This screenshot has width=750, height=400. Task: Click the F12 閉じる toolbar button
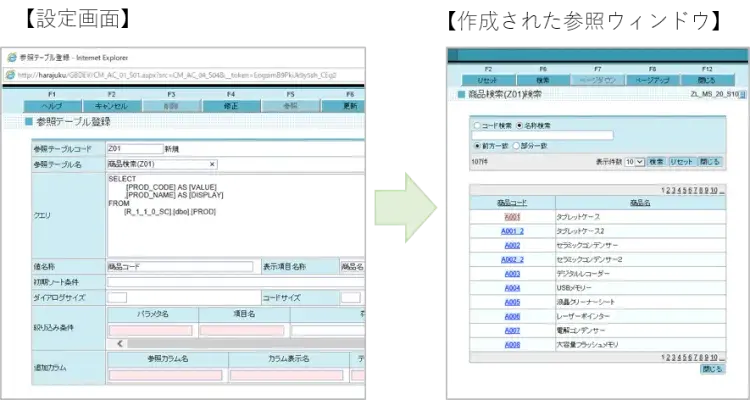[707, 80]
